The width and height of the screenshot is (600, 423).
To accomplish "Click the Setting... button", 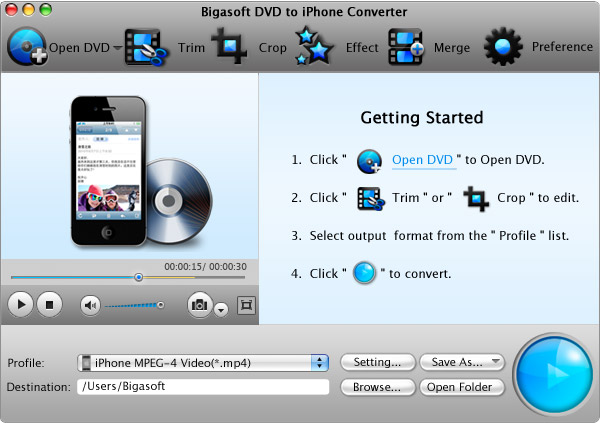I will click(x=377, y=362).
